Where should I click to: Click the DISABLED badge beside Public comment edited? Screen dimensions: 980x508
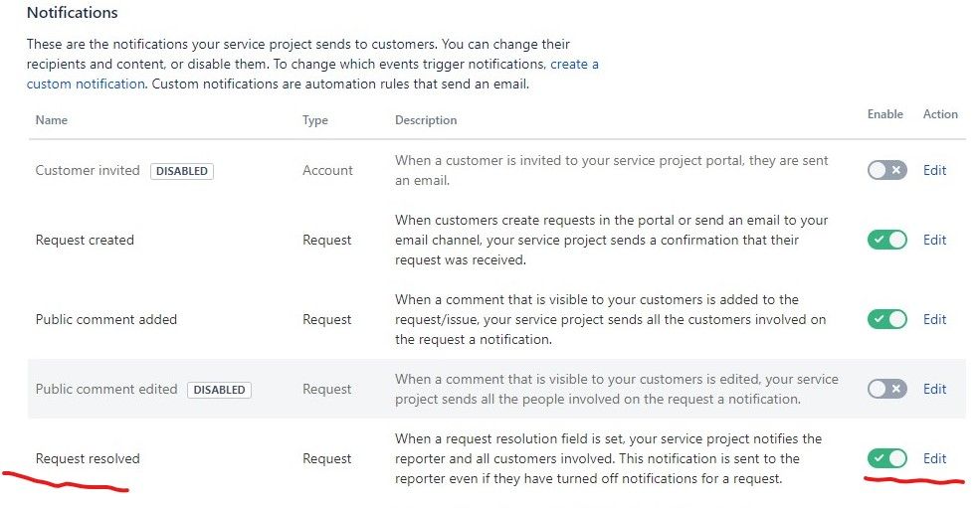click(x=219, y=390)
